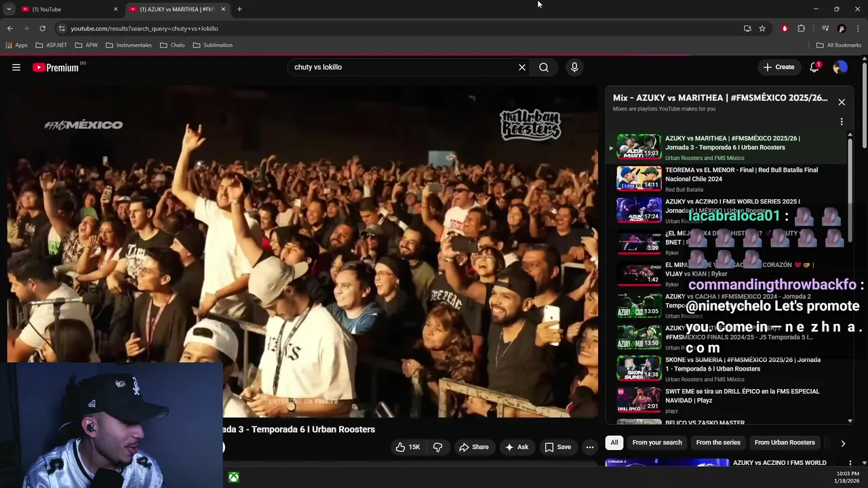Reload the current page
The width and height of the screenshot is (868, 488).
[42, 28]
